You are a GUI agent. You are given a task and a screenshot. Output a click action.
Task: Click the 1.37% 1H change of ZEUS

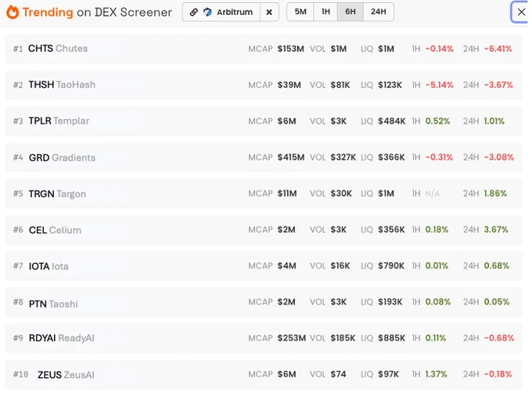click(x=437, y=374)
